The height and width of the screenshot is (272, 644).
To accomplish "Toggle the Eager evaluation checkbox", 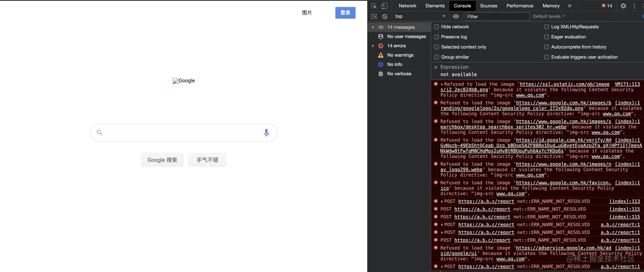I will (546, 37).
